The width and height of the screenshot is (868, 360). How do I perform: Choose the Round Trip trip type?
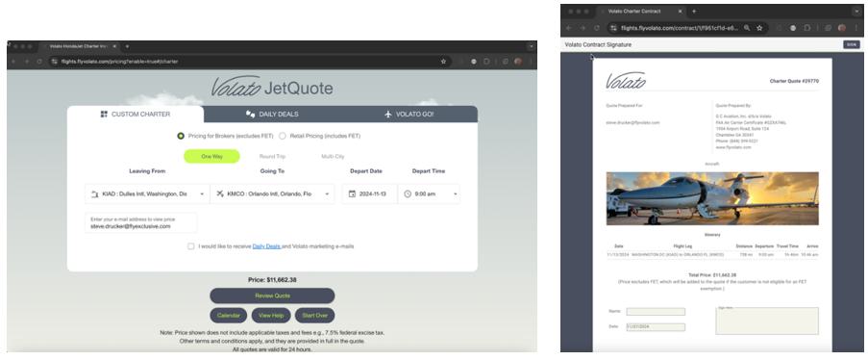click(x=272, y=157)
